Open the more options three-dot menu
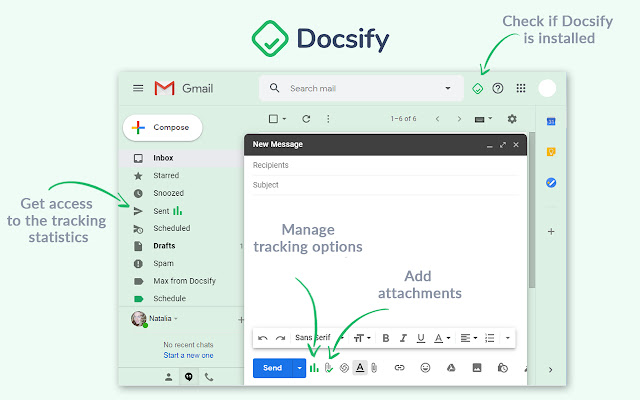 point(328,119)
